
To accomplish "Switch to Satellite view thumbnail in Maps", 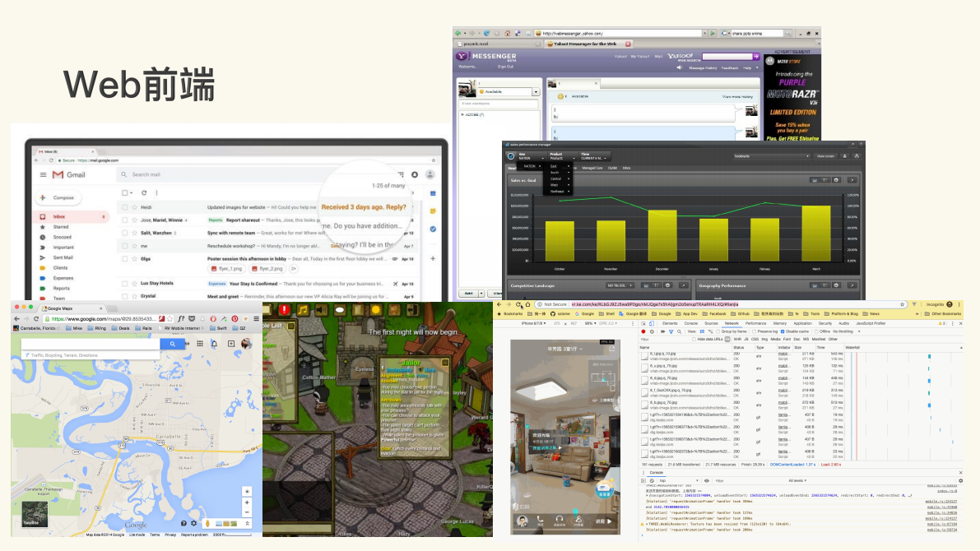I will [35, 514].
